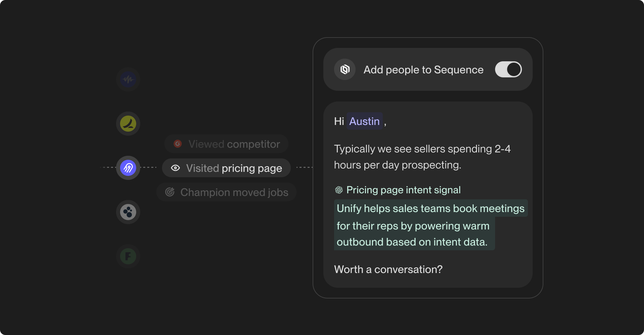Toggle the Add people to Sequence switch
Image resolution: width=644 pixels, height=335 pixels.
(x=508, y=69)
